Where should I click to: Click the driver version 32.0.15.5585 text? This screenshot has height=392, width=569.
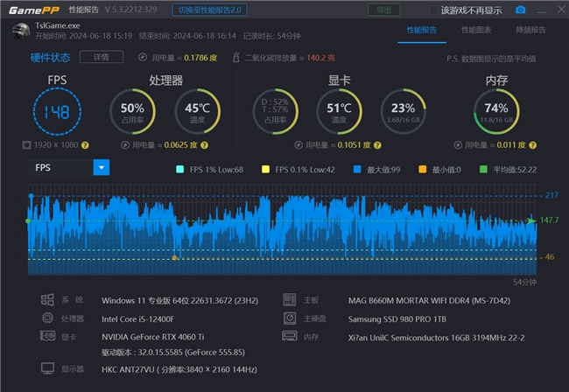tap(173, 352)
